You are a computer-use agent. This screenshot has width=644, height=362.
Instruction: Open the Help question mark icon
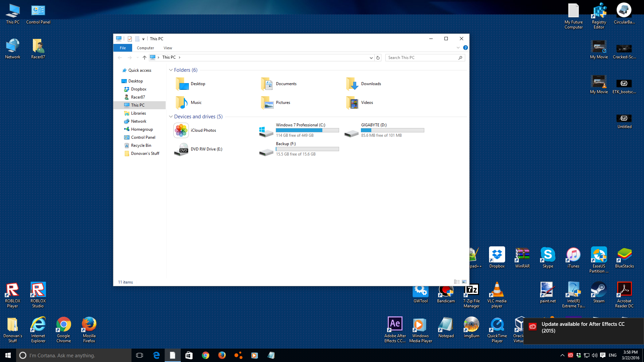(x=466, y=48)
